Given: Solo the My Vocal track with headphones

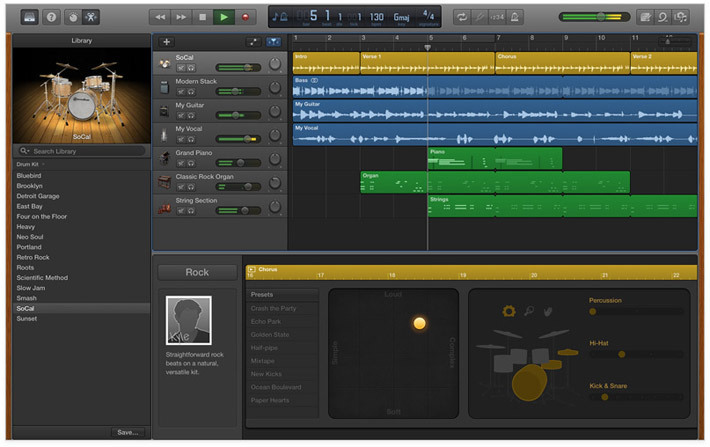Looking at the screenshot, I should tap(191, 139).
